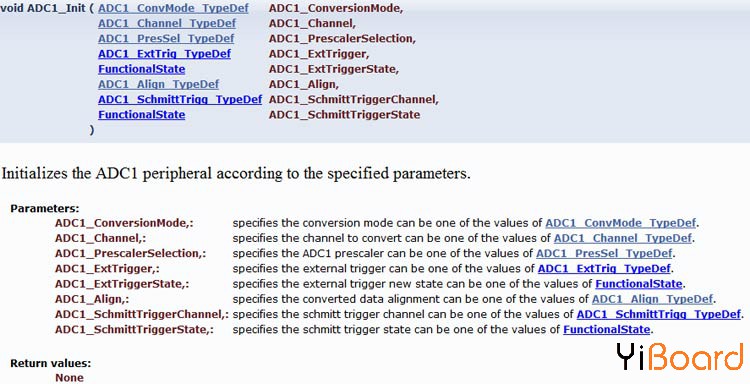
Task: Click ADC1_SchmittTrigg_TypeDef in the signature
Action: [180, 99]
